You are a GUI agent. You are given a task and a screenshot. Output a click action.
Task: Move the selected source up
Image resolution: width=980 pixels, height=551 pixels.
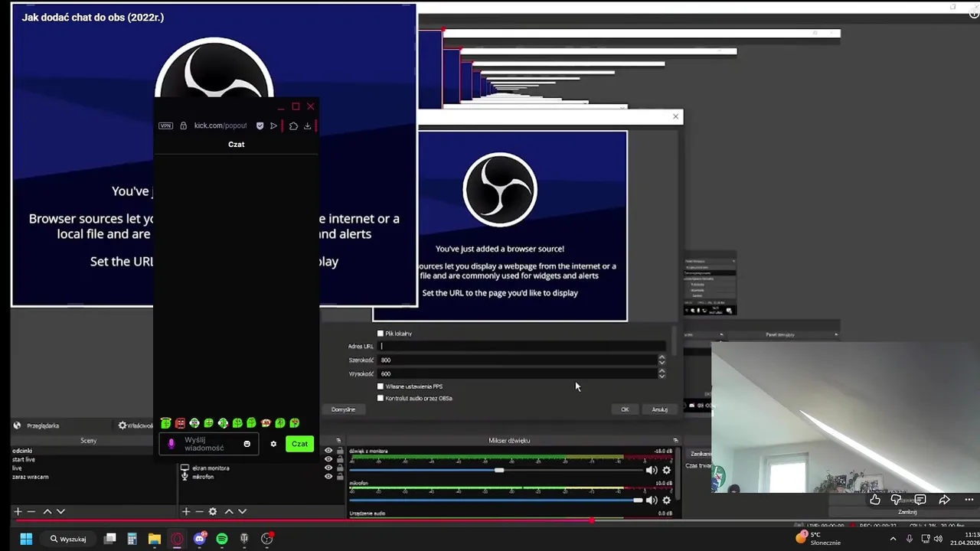(228, 511)
